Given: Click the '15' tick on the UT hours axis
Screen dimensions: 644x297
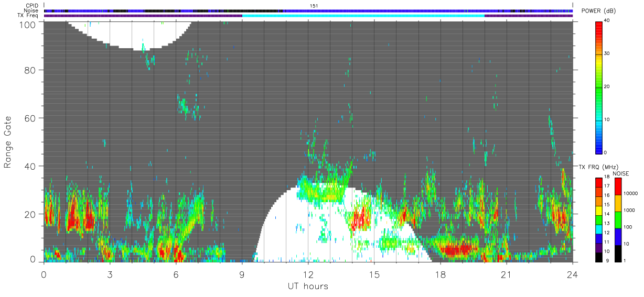Looking at the screenshot, I should (x=374, y=274).
